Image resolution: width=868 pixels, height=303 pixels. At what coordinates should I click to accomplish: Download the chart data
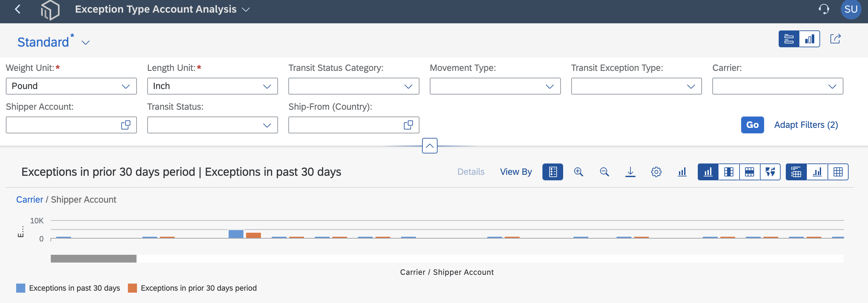[x=630, y=172]
